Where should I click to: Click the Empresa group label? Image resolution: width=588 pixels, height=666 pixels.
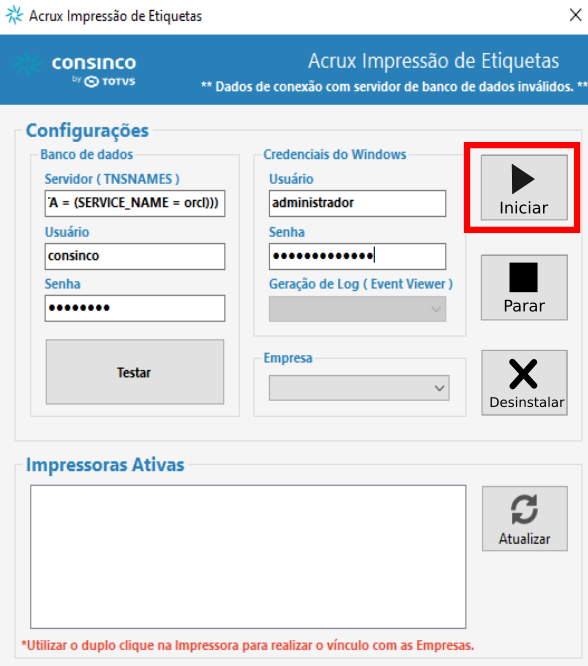click(288, 358)
